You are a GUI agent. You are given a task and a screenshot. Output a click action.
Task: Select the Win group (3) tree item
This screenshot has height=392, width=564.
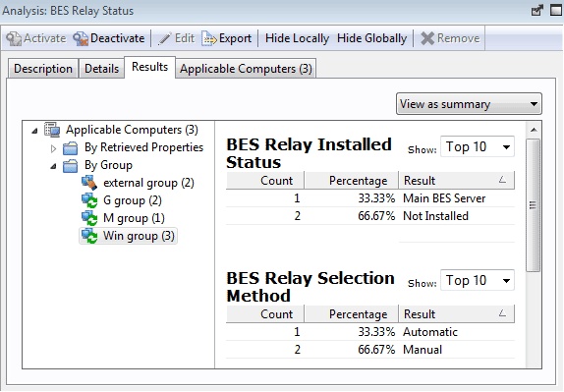139,236
